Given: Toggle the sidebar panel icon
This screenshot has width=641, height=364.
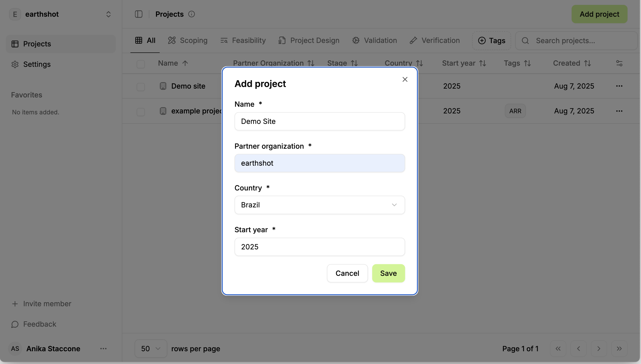Looking at the screenshot, I should pyautogui.click(x=139, y=14).
